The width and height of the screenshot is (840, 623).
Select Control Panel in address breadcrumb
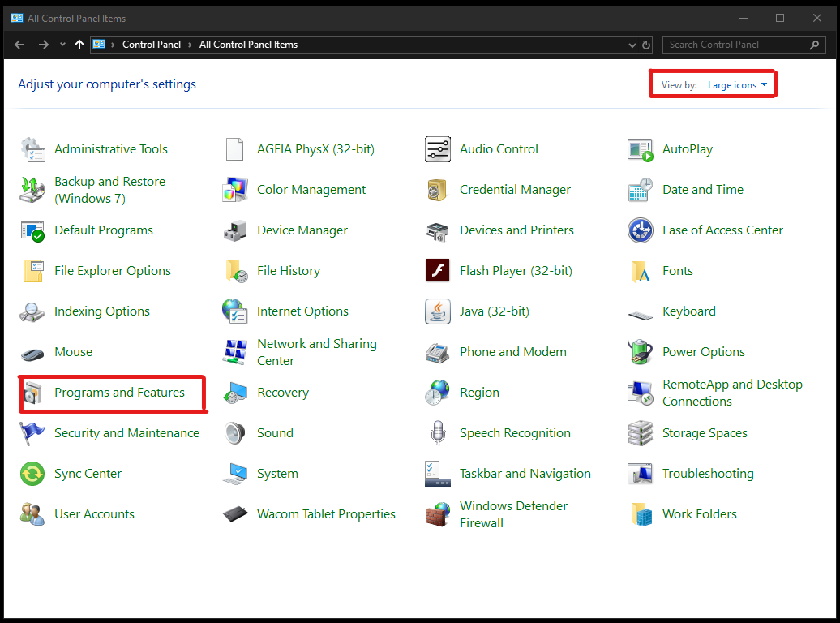click(x=152, y=45)
